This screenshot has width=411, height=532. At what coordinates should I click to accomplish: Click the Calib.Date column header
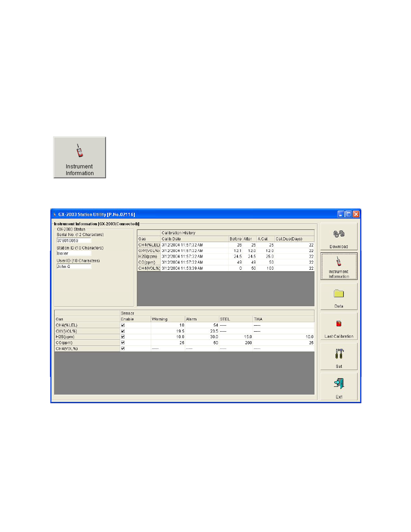[195, 239]
